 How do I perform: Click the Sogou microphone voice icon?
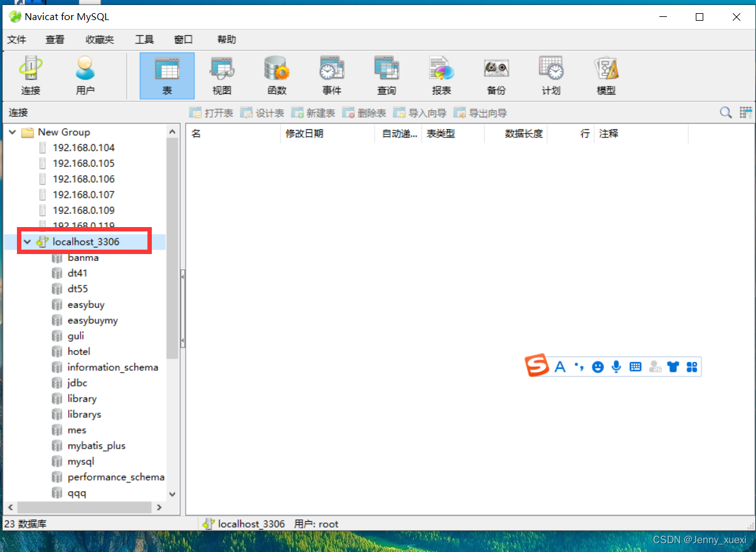(x=617, y=366)
